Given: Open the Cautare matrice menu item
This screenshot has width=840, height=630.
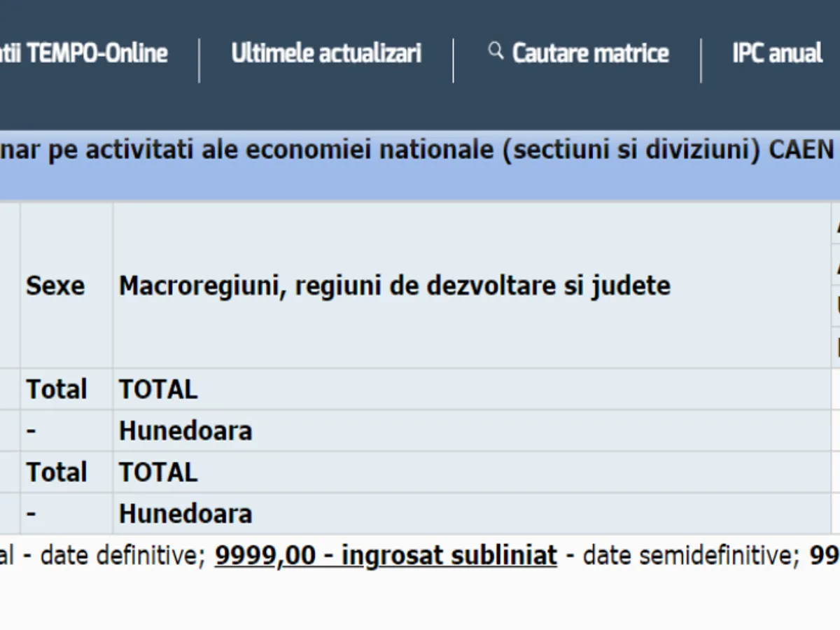Looking at the screenshot, I should (x=590, y=53).
